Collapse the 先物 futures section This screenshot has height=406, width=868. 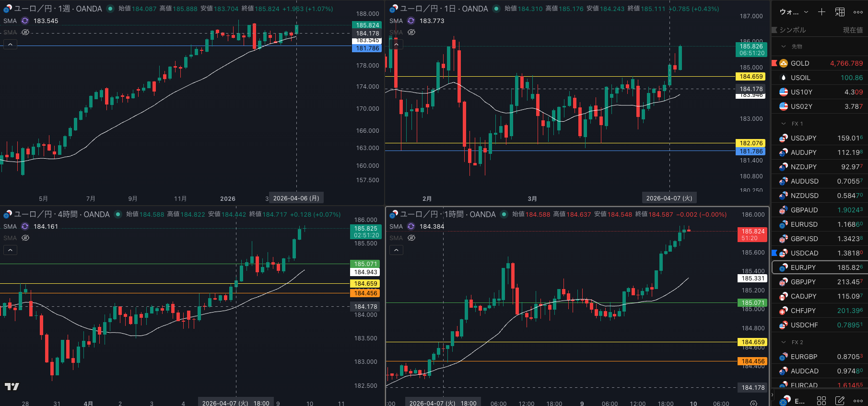point(784,46)
